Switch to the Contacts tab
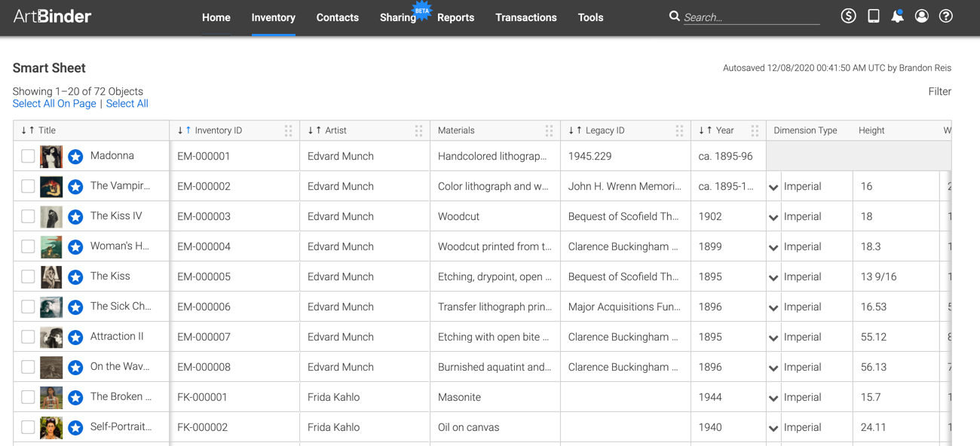Screen dimensions: 980x446 point(338,17)
